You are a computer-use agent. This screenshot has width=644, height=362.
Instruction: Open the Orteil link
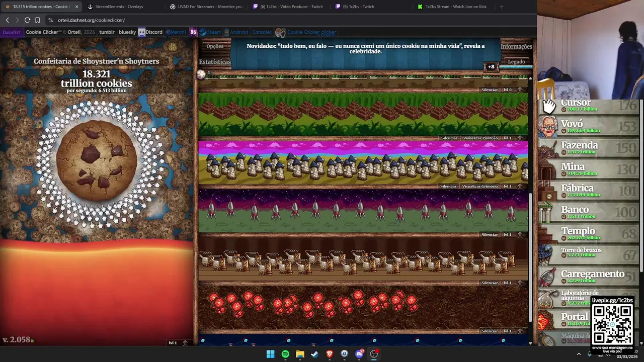point(74,32)
